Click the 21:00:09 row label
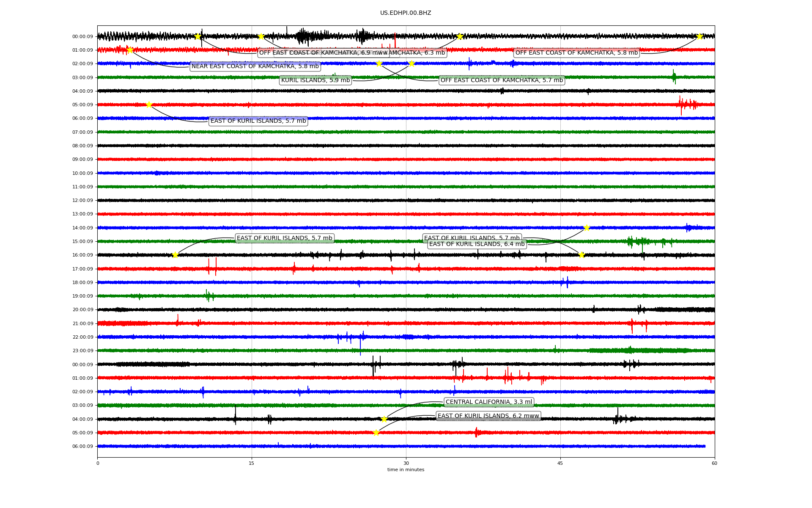Image resolution: width=812 pixels, height=508 pixels. tap(82, 323)
